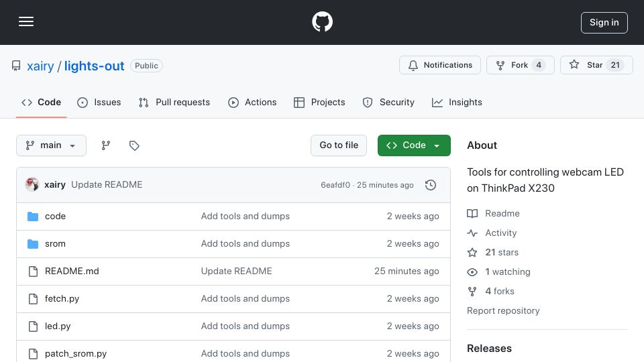This screenshot has width=644, height=362.
Task: Click the fork count badge 4
Action: (539, 65)
